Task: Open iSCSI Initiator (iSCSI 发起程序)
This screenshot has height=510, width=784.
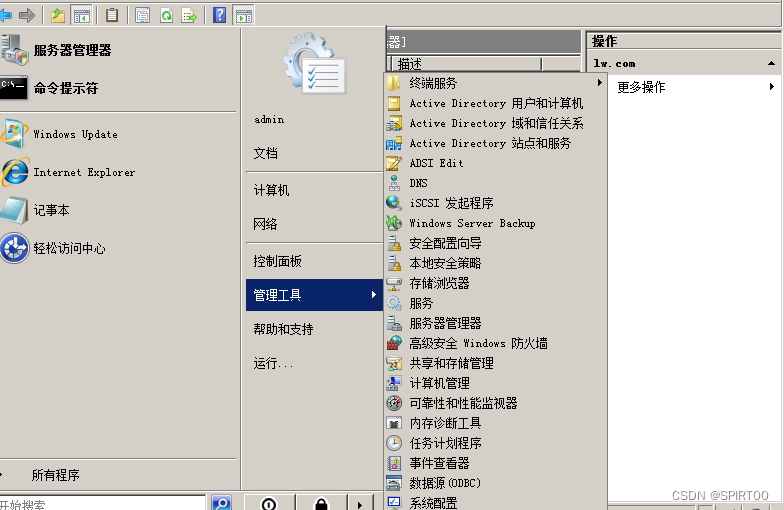Action: pyautogui.click(x=496, y=203)
